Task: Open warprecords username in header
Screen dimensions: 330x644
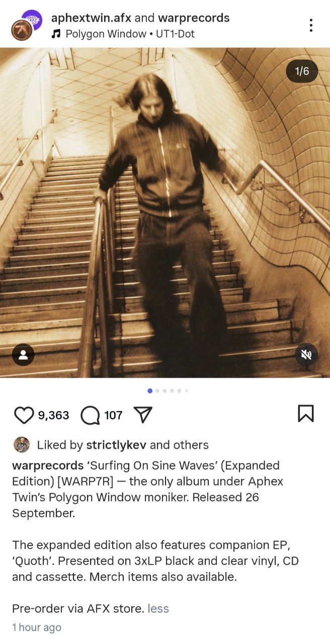Action: tap(194, 18)
